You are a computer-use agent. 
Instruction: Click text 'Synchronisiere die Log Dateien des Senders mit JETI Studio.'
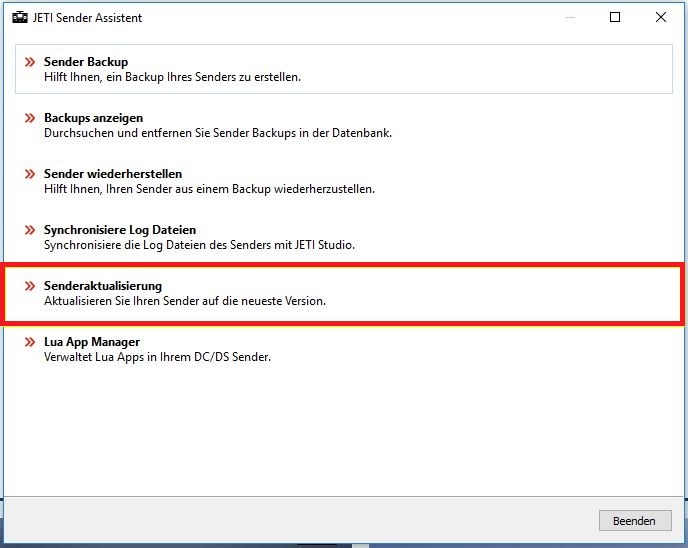[x=199, y=245]
